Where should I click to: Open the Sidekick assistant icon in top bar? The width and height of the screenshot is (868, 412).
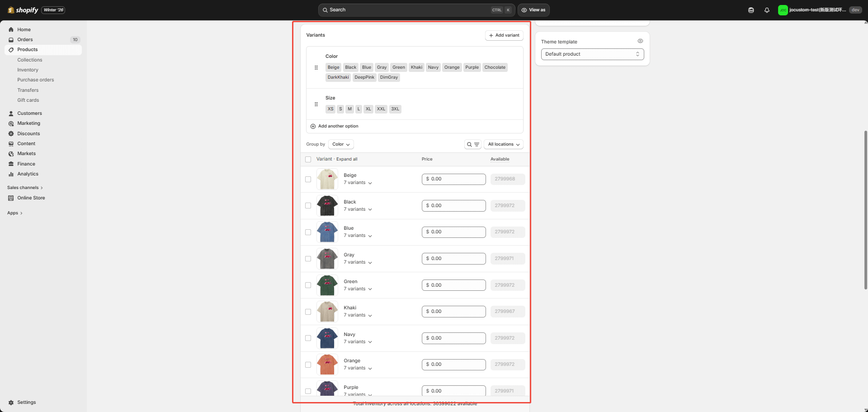(x=751, y=10)
